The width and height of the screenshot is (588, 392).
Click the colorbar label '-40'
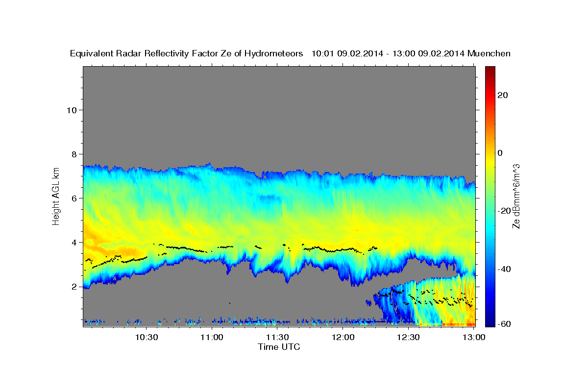pyautogui.click(x=503, y=269)
